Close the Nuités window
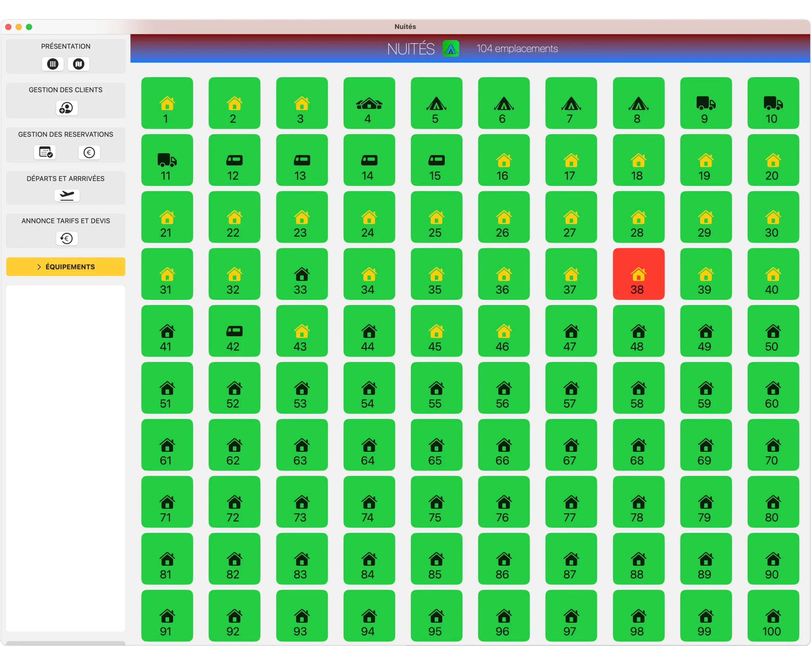The height and width of the screenshot is (646, 812). tap(8, 27)
